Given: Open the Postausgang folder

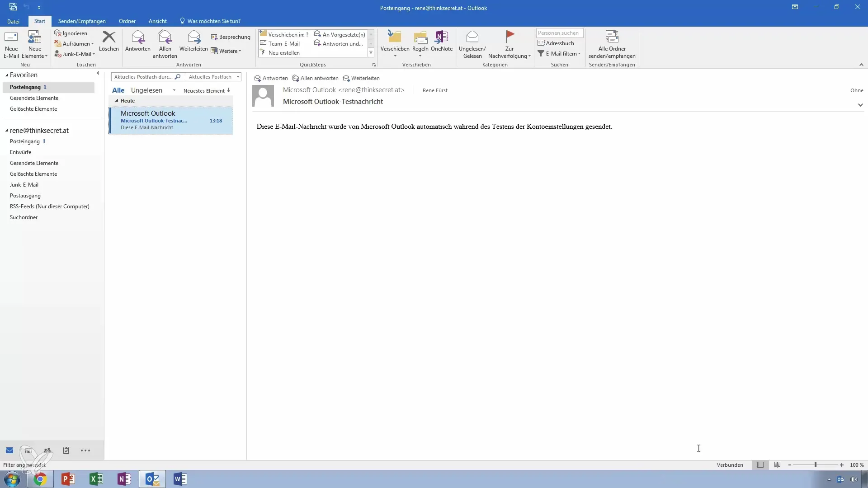Looking at the screenshot, I should point(25,196).
